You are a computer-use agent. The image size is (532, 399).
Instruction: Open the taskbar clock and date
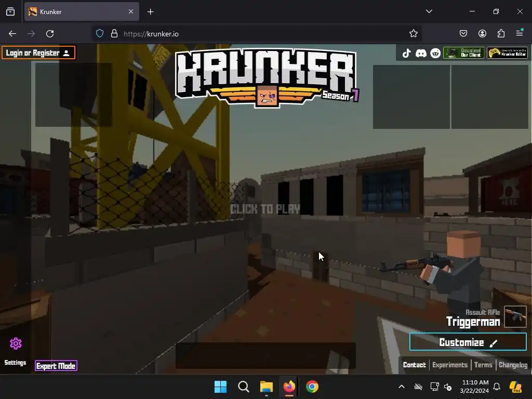[474, 387]
